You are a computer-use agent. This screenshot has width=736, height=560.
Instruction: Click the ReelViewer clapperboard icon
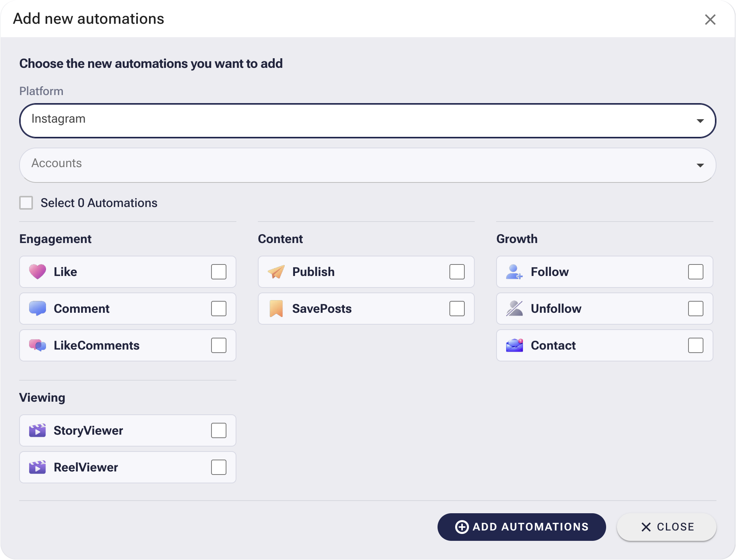pyautogui.click(x=38, y=467)
